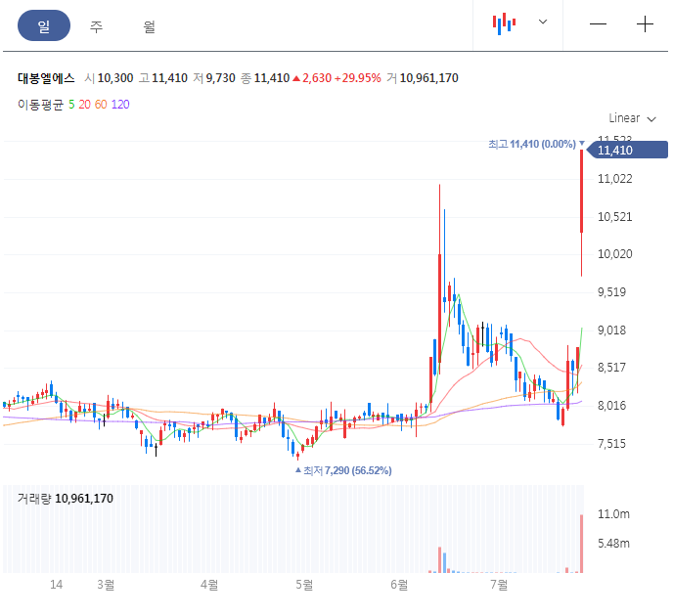Viewport: 673px width, 616px height.
Task: Click the 60-day moving average label
Action: [x=101, y=105]
